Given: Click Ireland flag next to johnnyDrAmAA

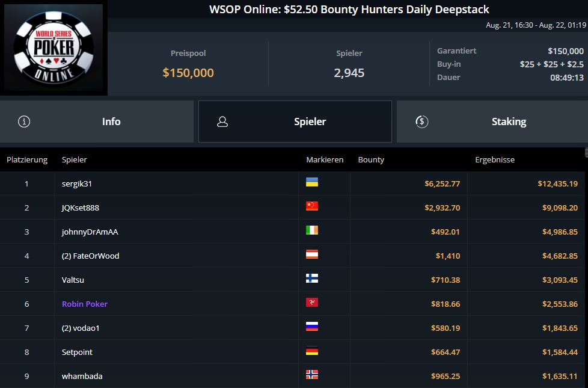Looking at the screenshot, I should (311, 230).
